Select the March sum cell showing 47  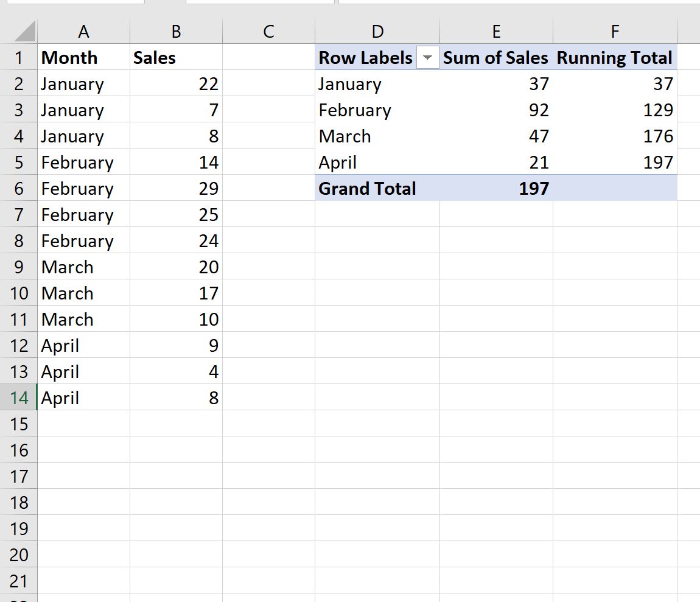point(496,136)
